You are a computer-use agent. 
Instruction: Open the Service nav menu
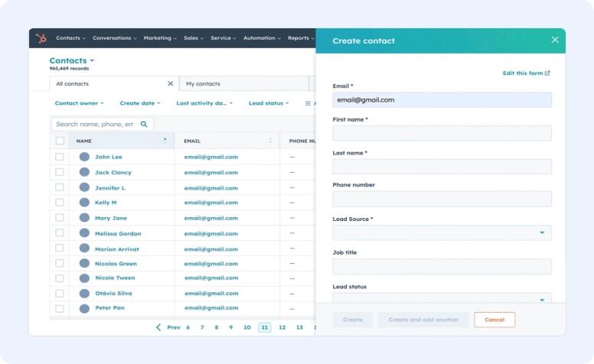(223, 38)
